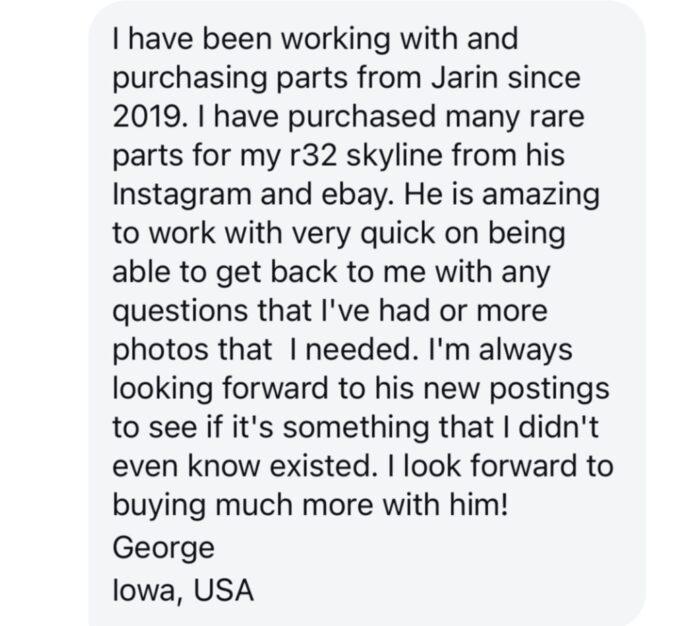Click the location line Iowa, USA
The width and height of the screenshot is (700, 626).
pyautogui.click(x=184, y=589)
